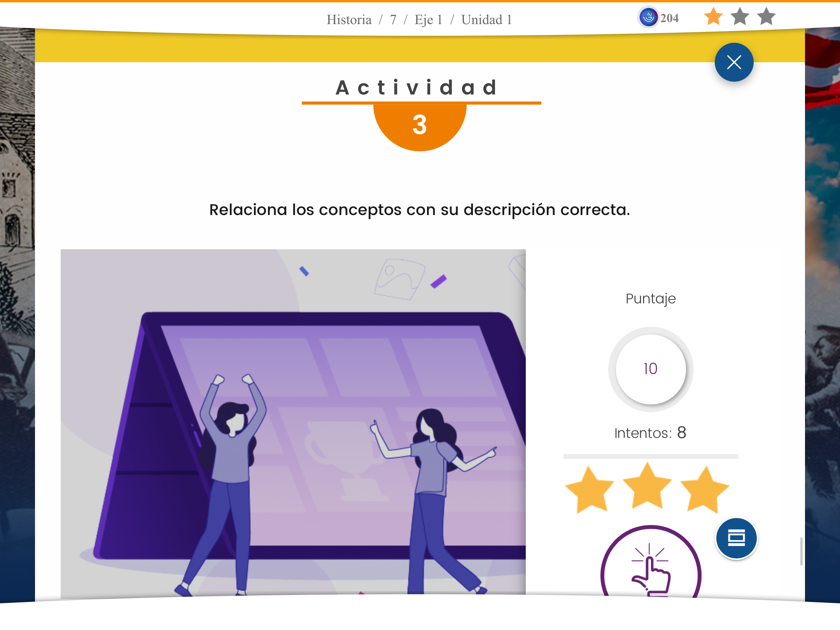This screenshot has height=630, width=840.
Task: Select the grade 7 breadcrumb
Action: point(393,19)
